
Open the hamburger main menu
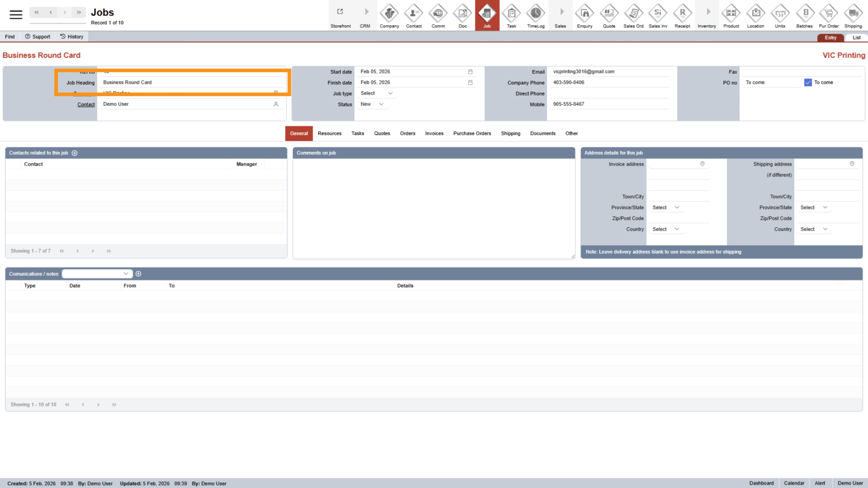coord(16,14)
